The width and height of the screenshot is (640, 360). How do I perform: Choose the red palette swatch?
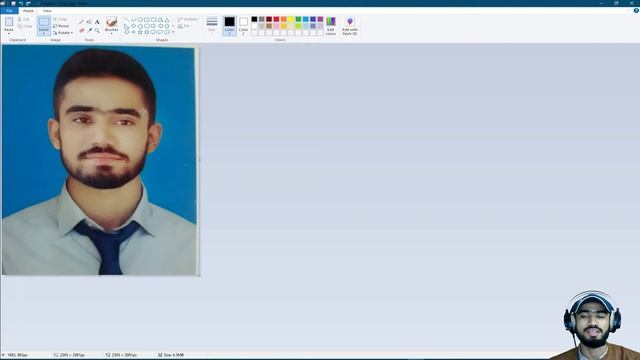point(276,19)
